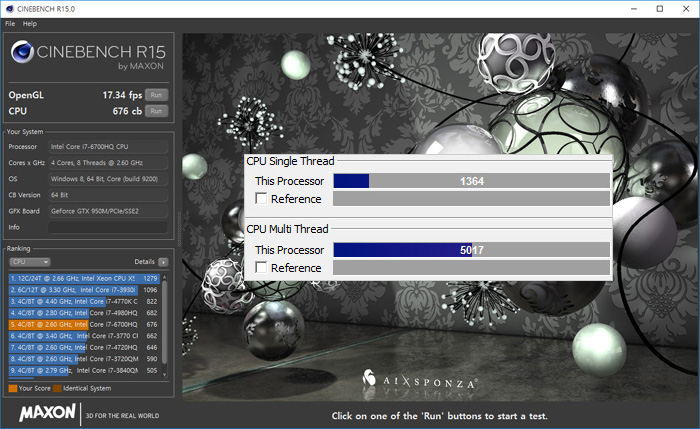Maximize the Cinebench window
The height and width of the screenshot is (429, 700).
tap(660, 9)
